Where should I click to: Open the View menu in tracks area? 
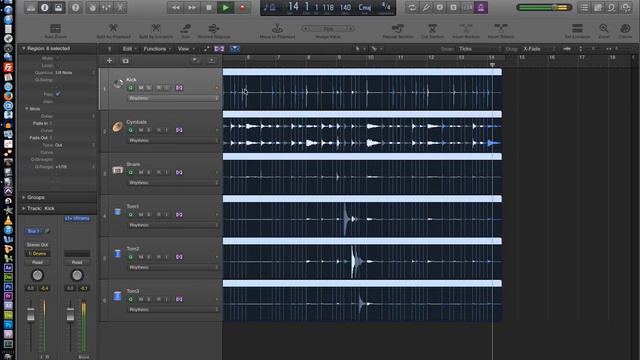pos(186,49)
